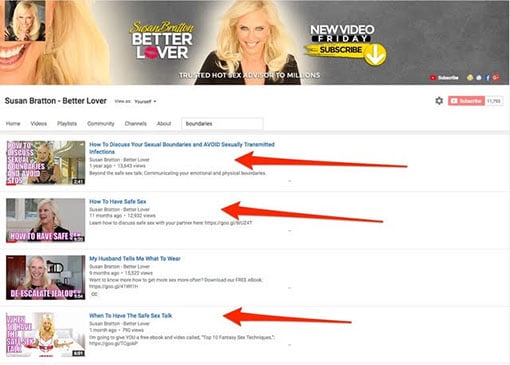Open the About tab
510x365 pixels.
tap(164, 124)
